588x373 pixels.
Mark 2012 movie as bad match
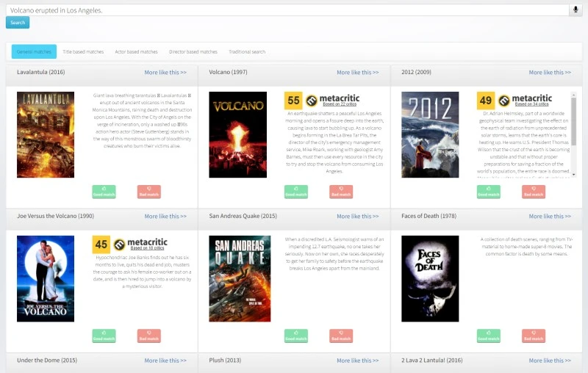pos(534,192)
